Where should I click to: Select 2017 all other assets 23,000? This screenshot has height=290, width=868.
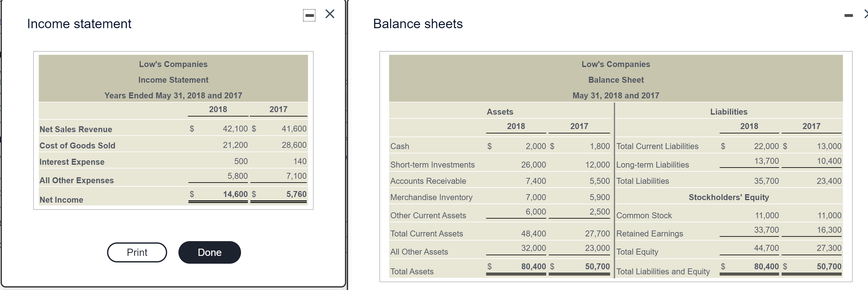coord(598,248)
